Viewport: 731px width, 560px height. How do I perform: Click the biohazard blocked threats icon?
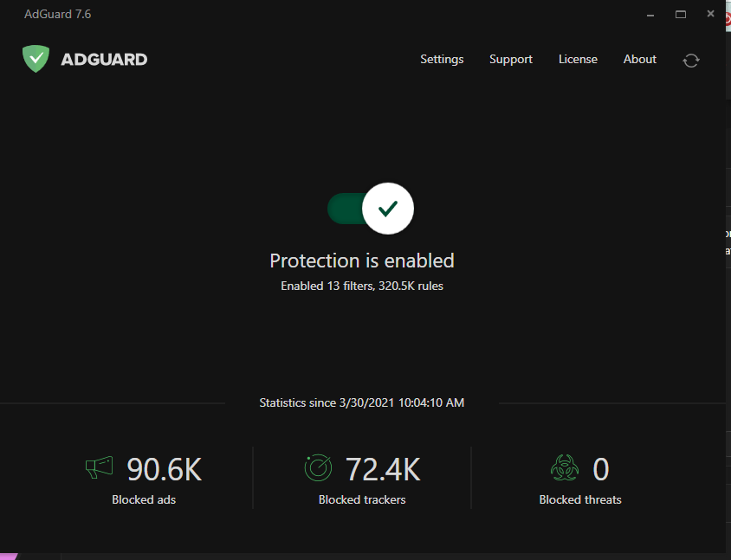tap(564, 468)
